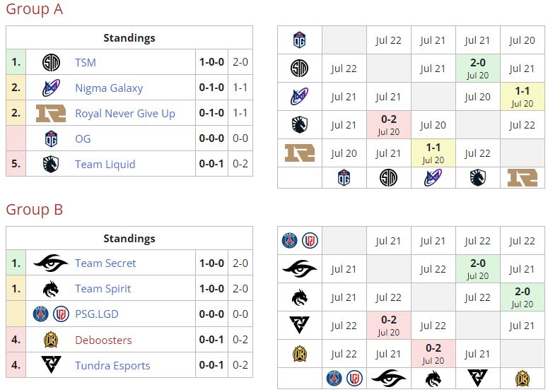Open the Team Liquid team link

105,165
